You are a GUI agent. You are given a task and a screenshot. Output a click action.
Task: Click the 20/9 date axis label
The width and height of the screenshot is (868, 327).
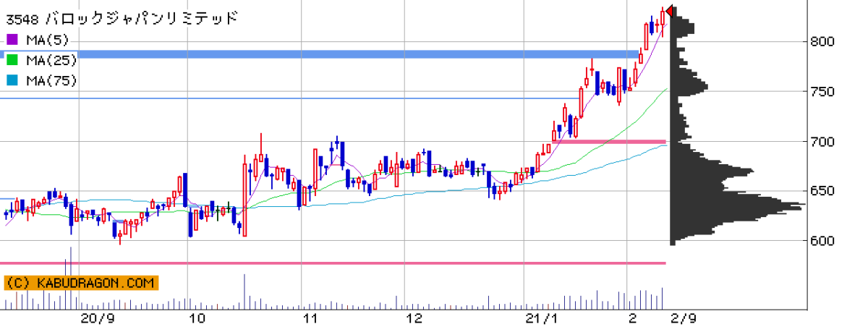(x=98, y=318)
